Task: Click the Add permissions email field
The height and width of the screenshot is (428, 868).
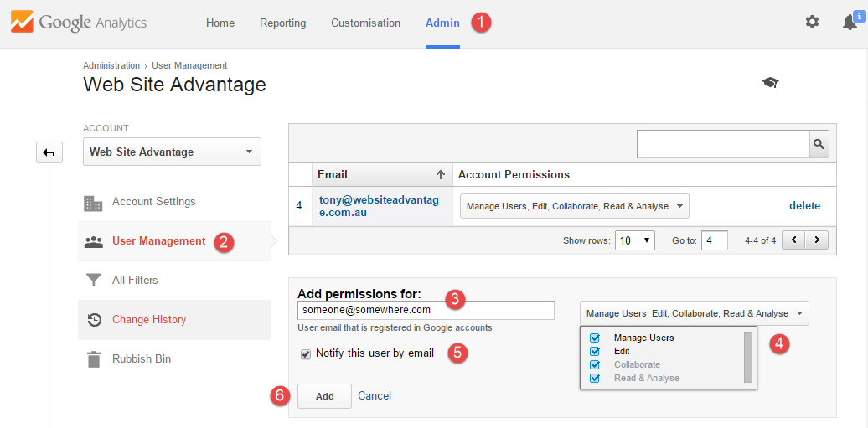Action: (x=426, y=311)
